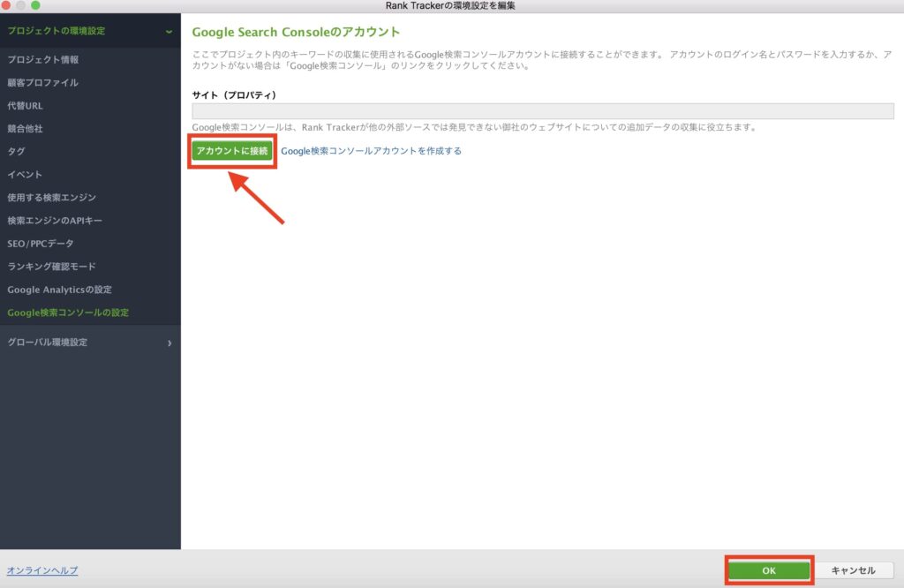The height and width of the screenshot is (588, 904).
Task: Select 競合他社 in the sidebar
Action: click(x=26, y=129)
